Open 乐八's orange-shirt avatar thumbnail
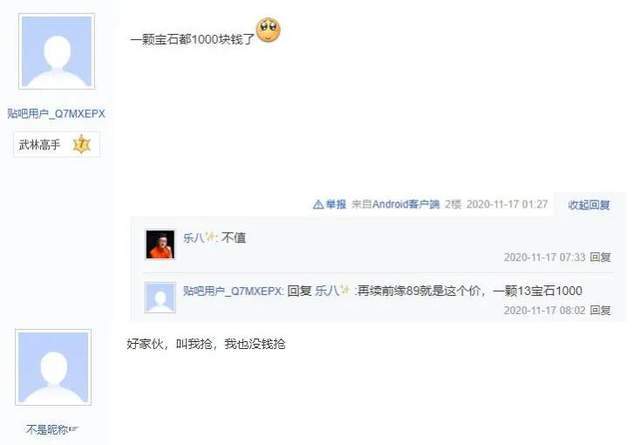 [x=160, y=244]
